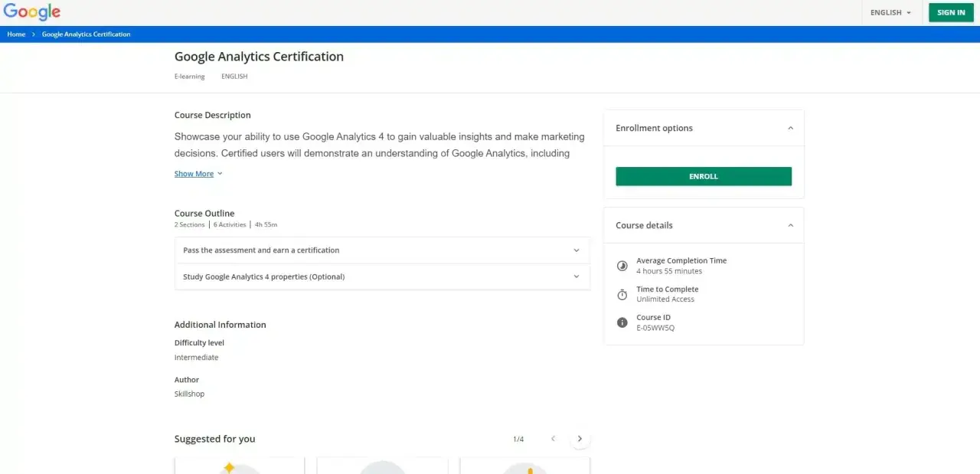Screen dimensions: 980x474
Task: Expand 'Pass the assessment and earn a certification' section
Action: click(382, 250)
